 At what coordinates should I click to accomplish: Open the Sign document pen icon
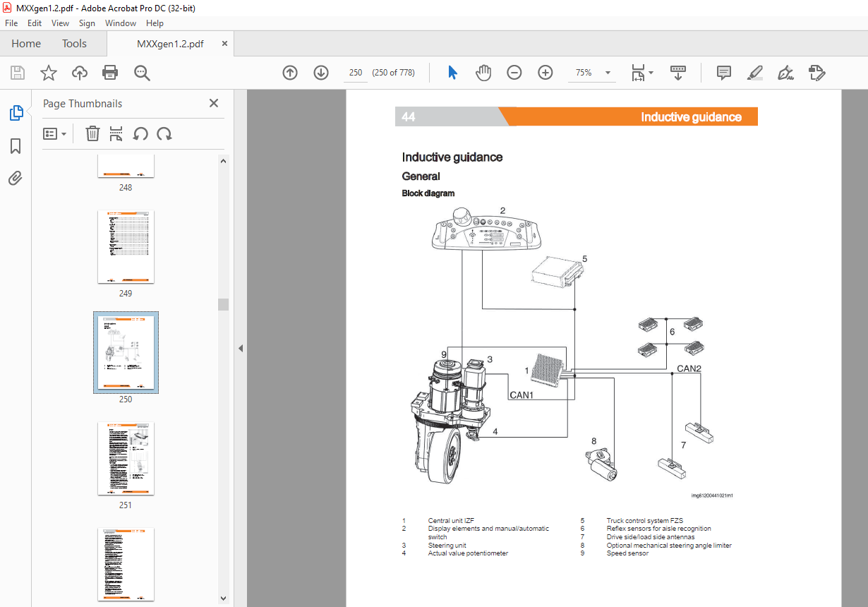click(785, 73)
